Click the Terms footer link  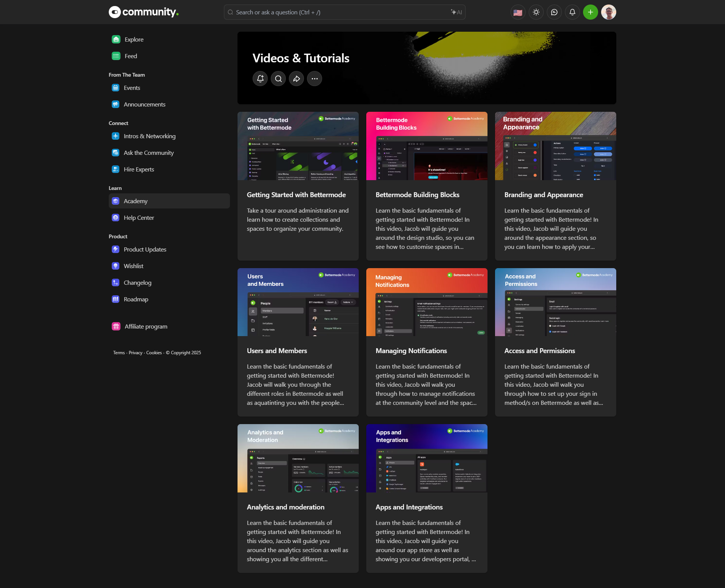click(x=119, y=352)
